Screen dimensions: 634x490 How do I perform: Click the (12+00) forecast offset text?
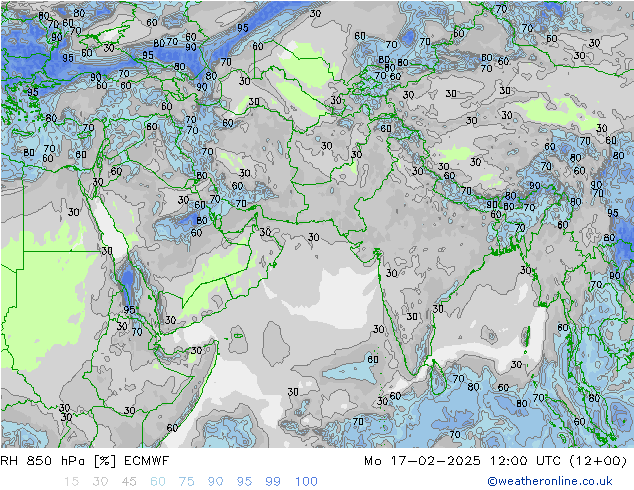point(598,460)
